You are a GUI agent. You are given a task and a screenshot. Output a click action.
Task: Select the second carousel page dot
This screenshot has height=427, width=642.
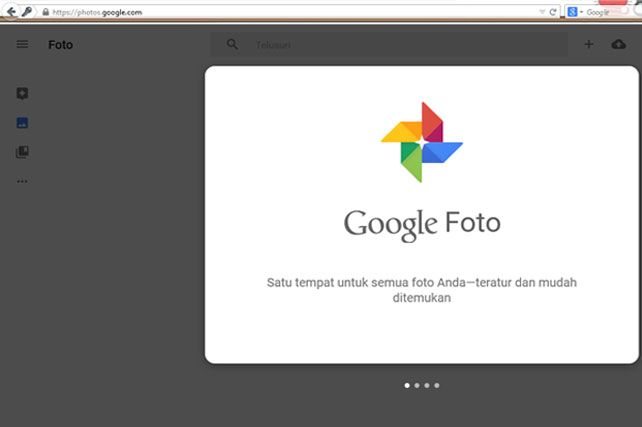pyautogui.click(x=417, y=385)
